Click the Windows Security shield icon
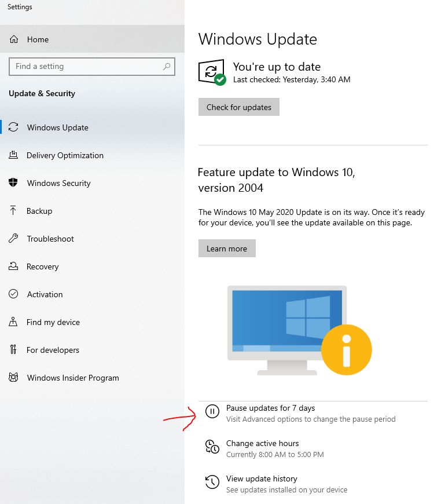 click(x=14, y=183)
